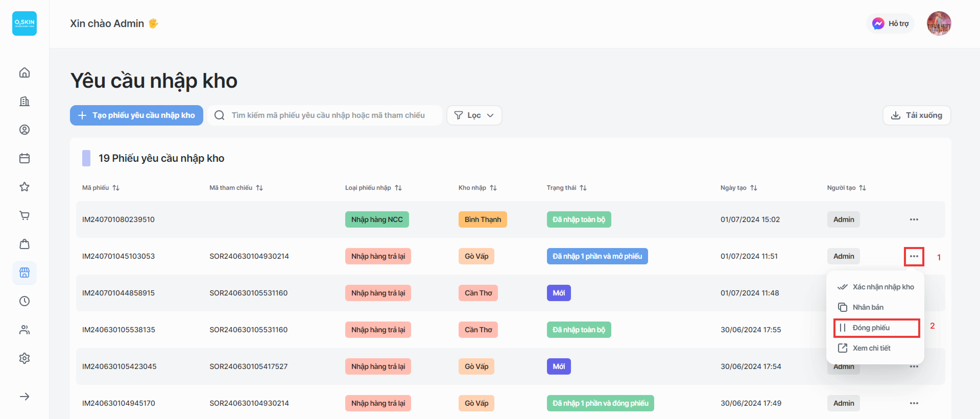Sort by Trạng thái column
The height and width of the screenshot is (419, 980).
[583, 188]
